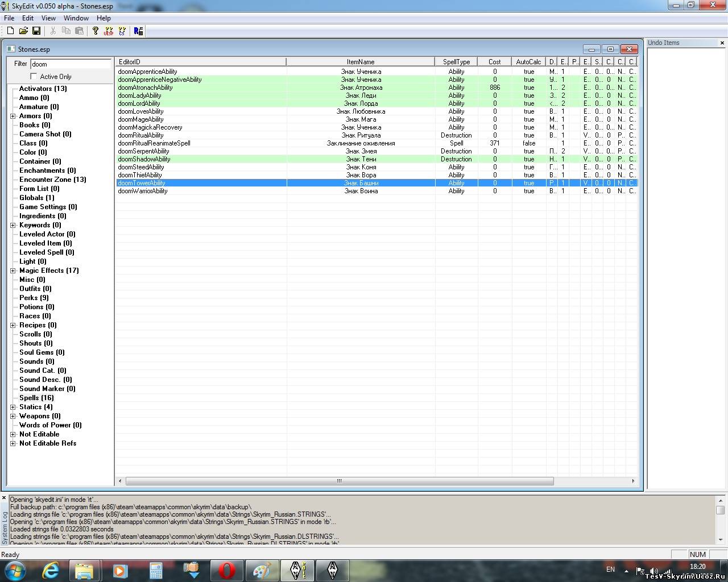
Task: Expand the Weapons tree node
Action: [13, 416]
